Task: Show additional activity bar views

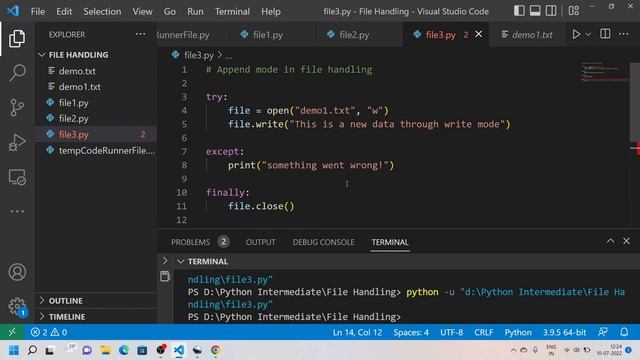Action: pyautogui.click(x=17, y=211)
